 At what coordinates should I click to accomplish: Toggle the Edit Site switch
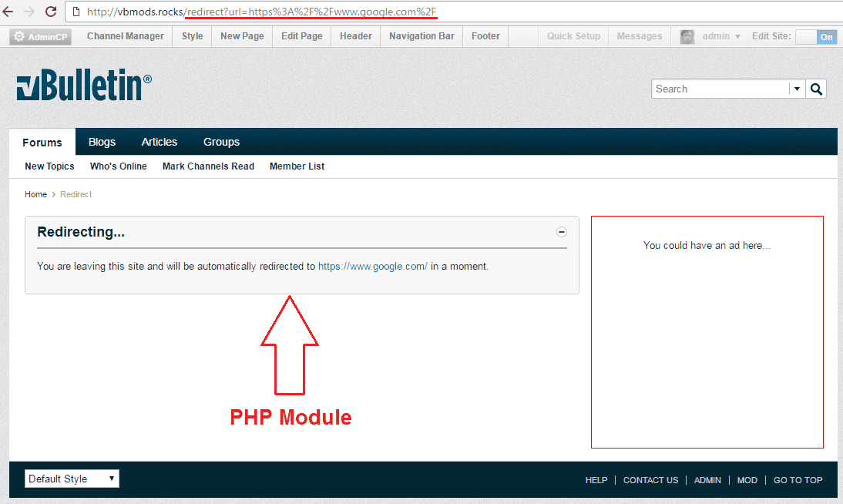tap(816, 36)
